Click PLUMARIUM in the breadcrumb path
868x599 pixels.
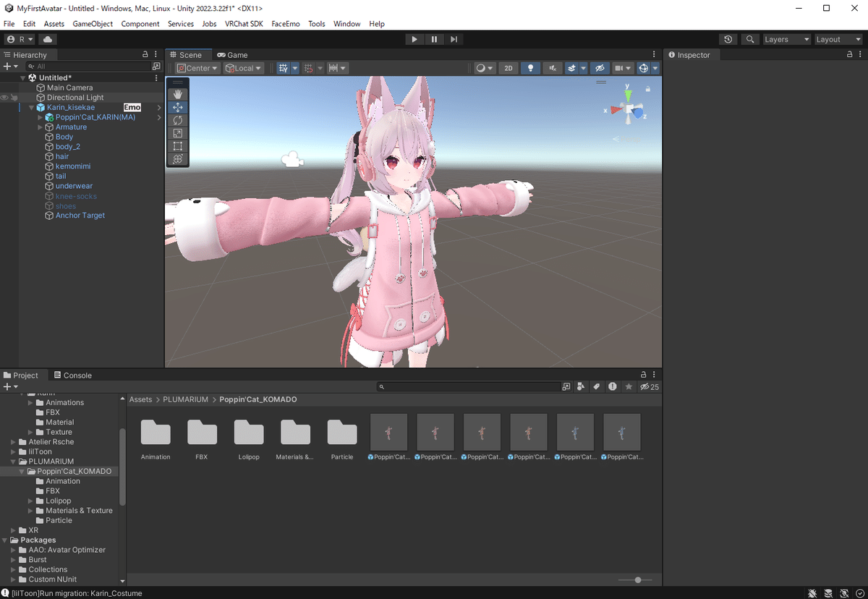pyautogui.click(x=185, y=399)
